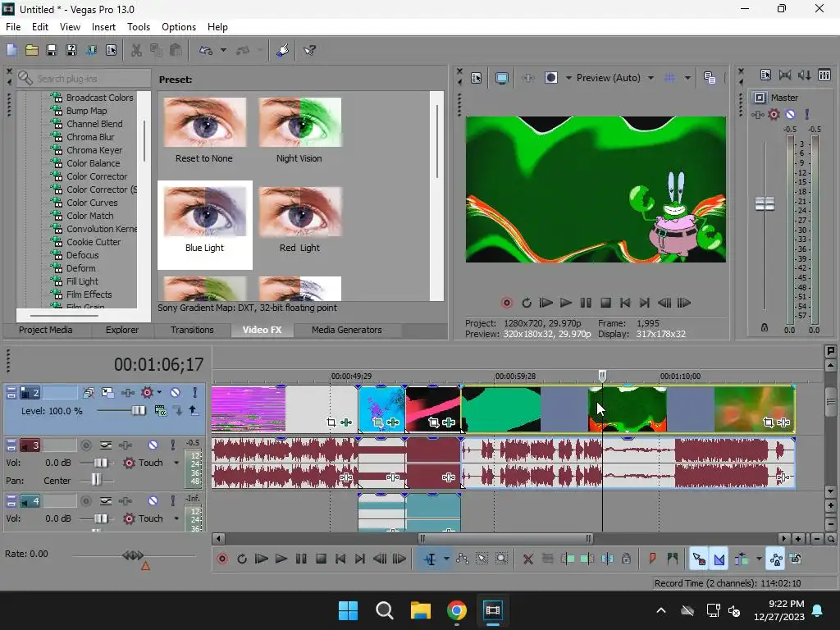Click the Undo arrow icon
840x630 pixels.
point(206,50)
